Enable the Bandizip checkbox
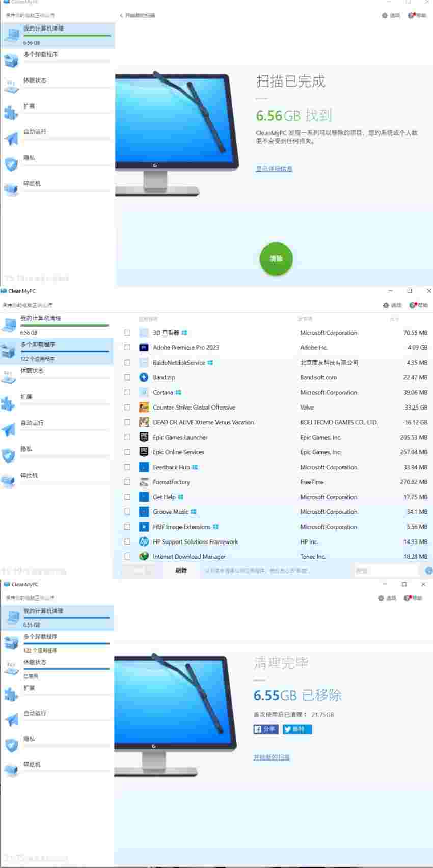Screen dimensions: 433x868 [x=127, y=377]
